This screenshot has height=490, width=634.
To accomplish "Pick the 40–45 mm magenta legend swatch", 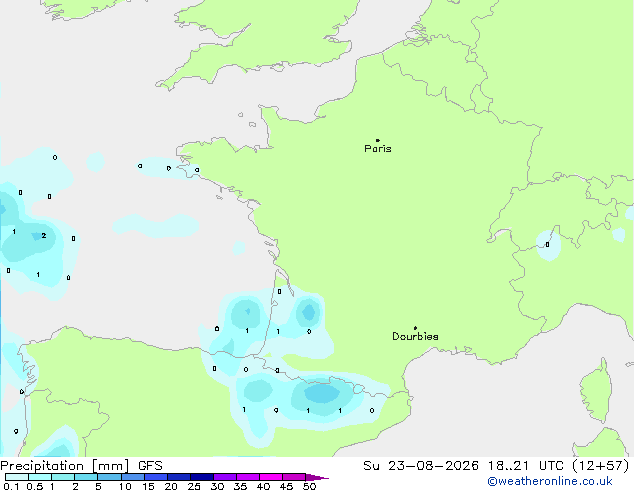I will coord(271,477).
